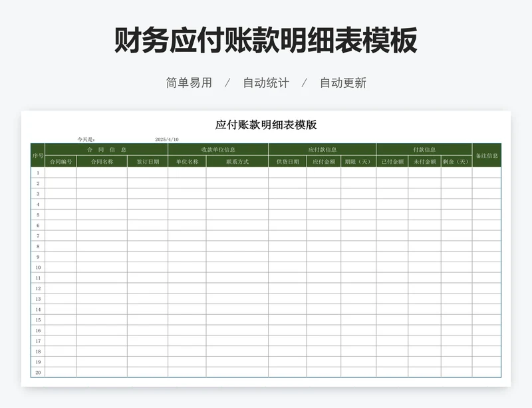
Task: Click the 合同信息 group header
Action: pyautogui.click(x=106, y=150)
